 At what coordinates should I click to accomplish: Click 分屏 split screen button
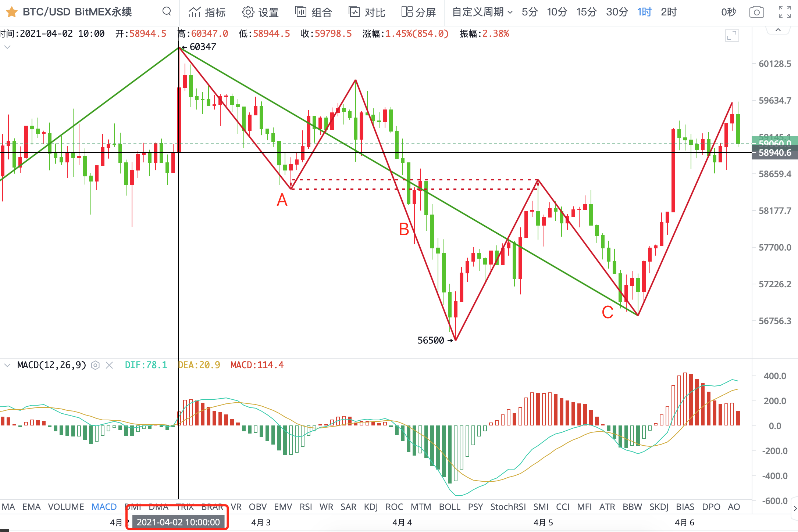tap(419, 12)
